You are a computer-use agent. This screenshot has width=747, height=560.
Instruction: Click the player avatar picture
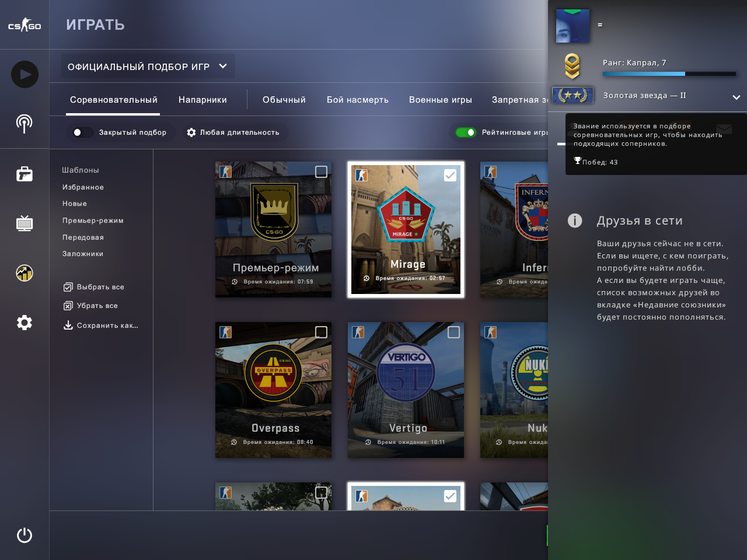(573, 26)
